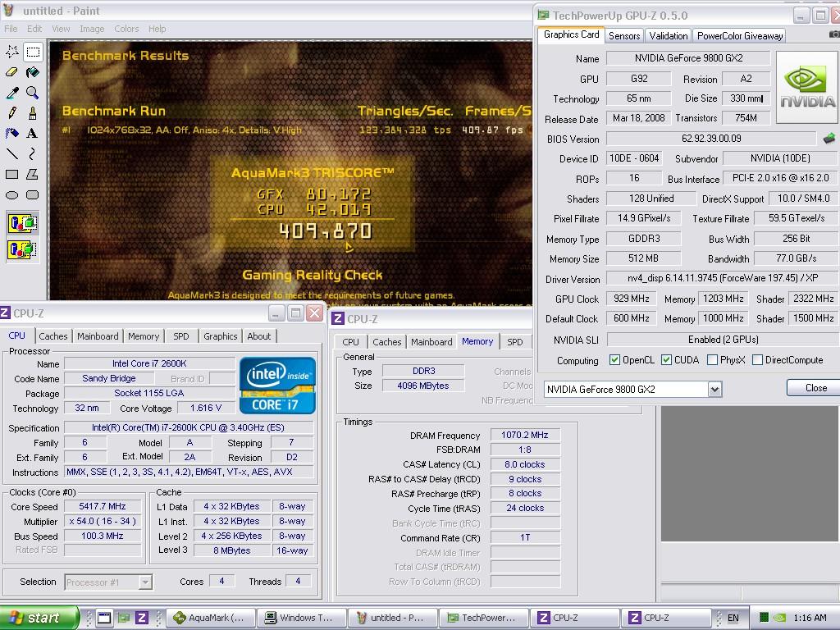The height and width of the screenshot is (630, 840).
Task: Switch to the Sensors tab in GPU-Z
Action: (624, 36)
